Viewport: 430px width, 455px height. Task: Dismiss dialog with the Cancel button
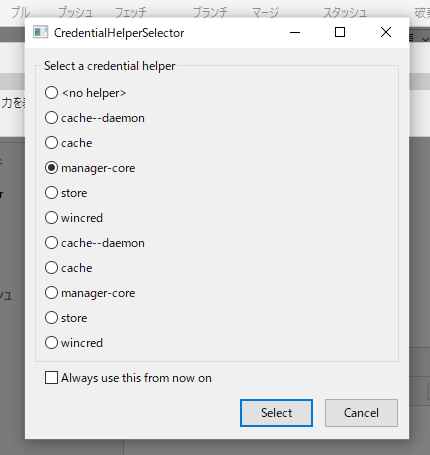tap(361, 413)
